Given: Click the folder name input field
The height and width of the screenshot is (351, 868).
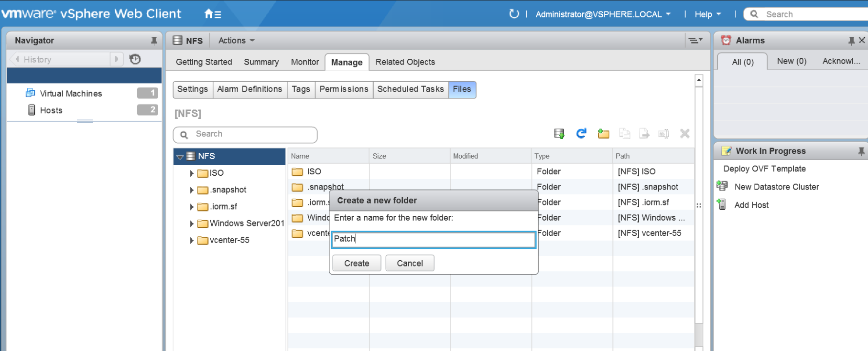Looking at the screenshot, I should (433, 239).
